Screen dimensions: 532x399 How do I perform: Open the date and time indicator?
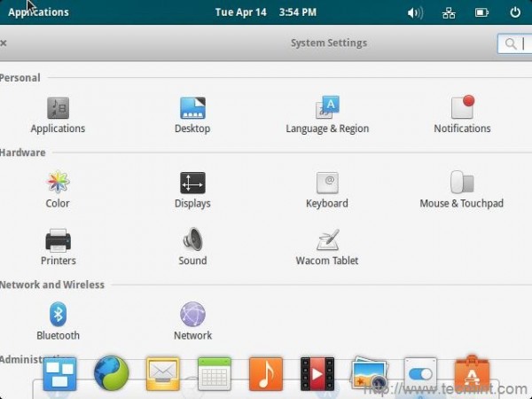pyautogui.click(x=266, y=12)
